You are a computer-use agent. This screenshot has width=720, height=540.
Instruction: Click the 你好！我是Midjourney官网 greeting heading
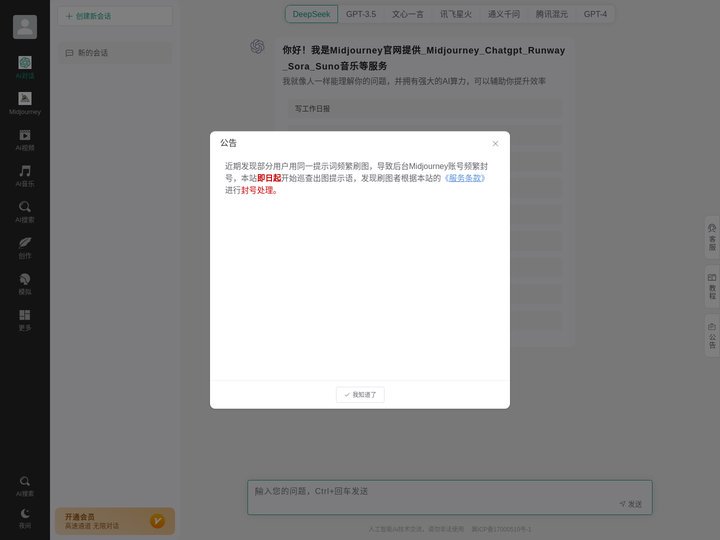[x=423, y=58]
